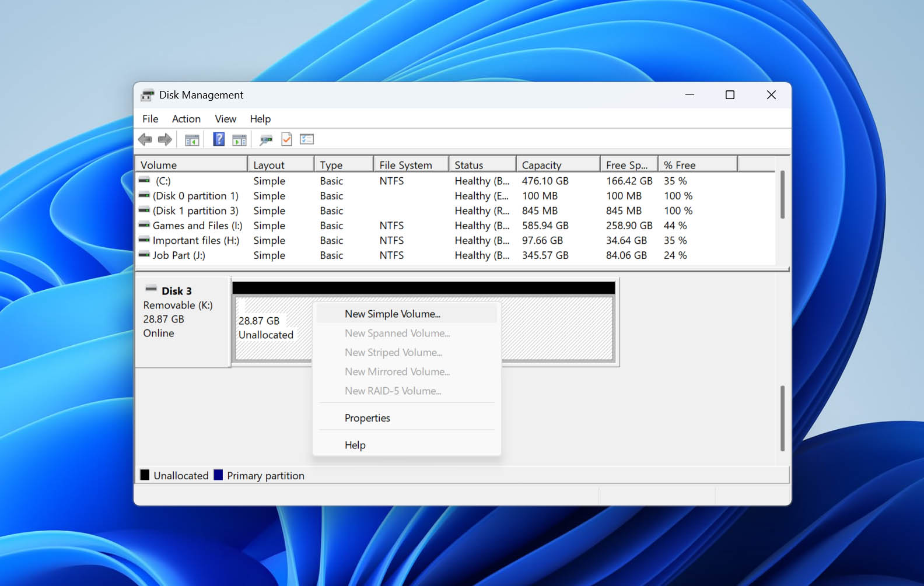The width and height of the screenshot is (924, 586).
Task: Click the 34.64 GB free space cell
Action: 626,240
